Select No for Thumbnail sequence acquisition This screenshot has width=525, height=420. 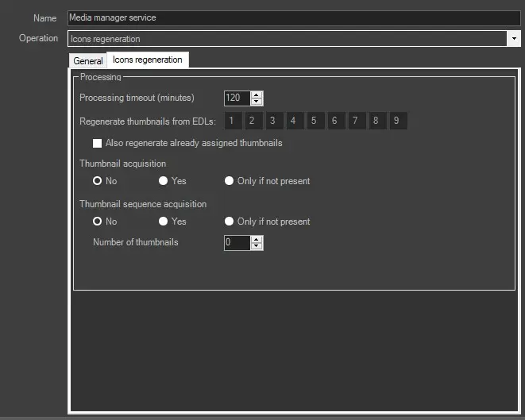point(98,222)
